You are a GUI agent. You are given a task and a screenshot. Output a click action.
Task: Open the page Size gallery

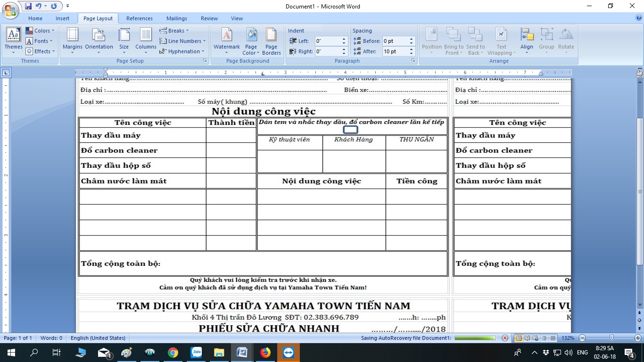pos(124,40)
